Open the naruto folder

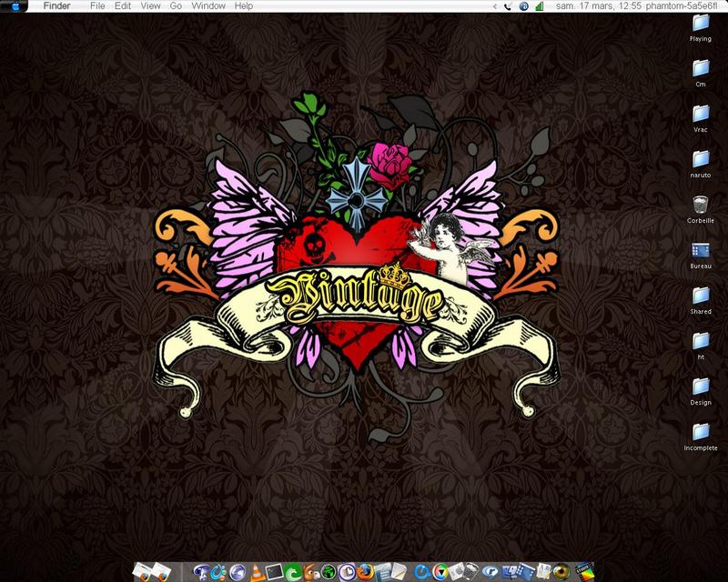pos(700,160)
